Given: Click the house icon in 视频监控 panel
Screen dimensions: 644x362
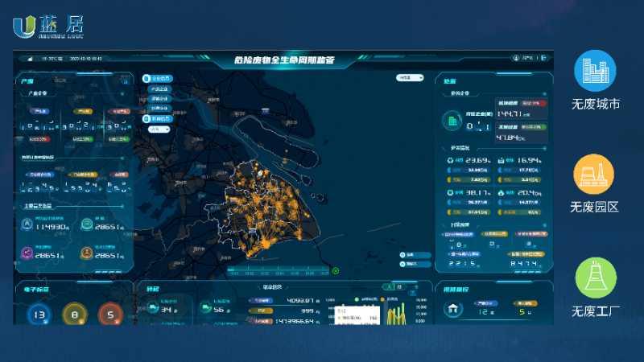Looking at the screenshot, I should [455, 310].
